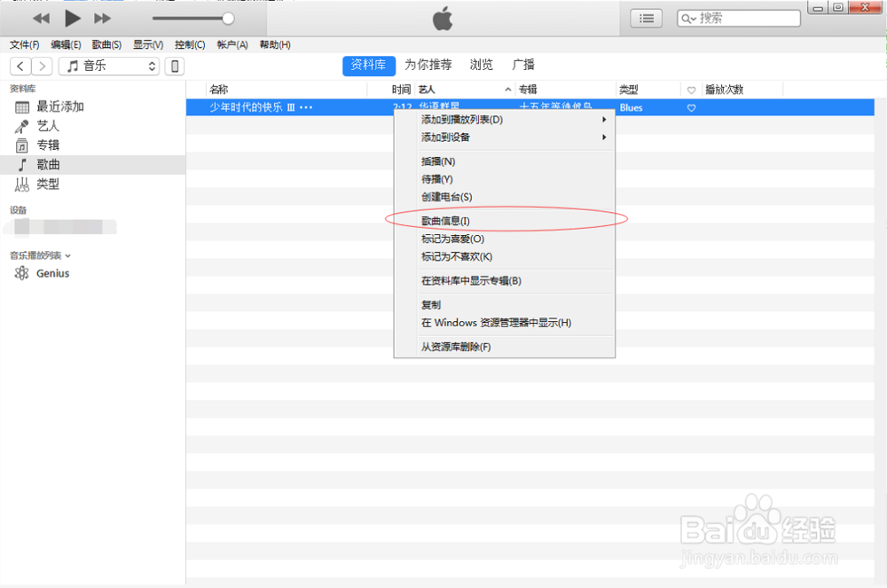Select 最近添加 in the sidebar

[93, 106]
